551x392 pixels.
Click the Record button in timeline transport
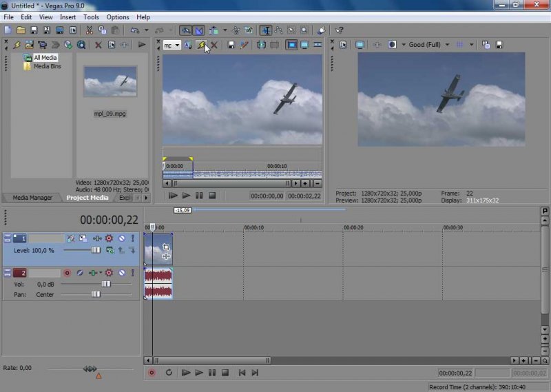click(x=152, y=373)
